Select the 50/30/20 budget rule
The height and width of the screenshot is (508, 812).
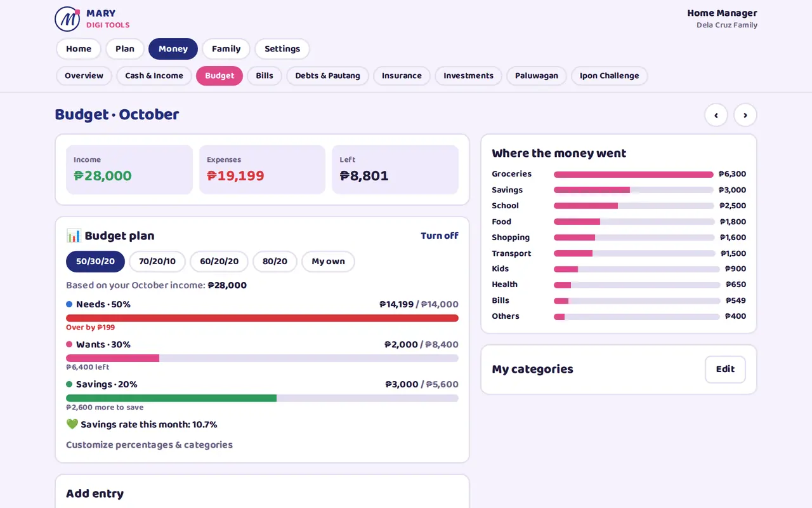pyautogui.click(x=95, y=262)
